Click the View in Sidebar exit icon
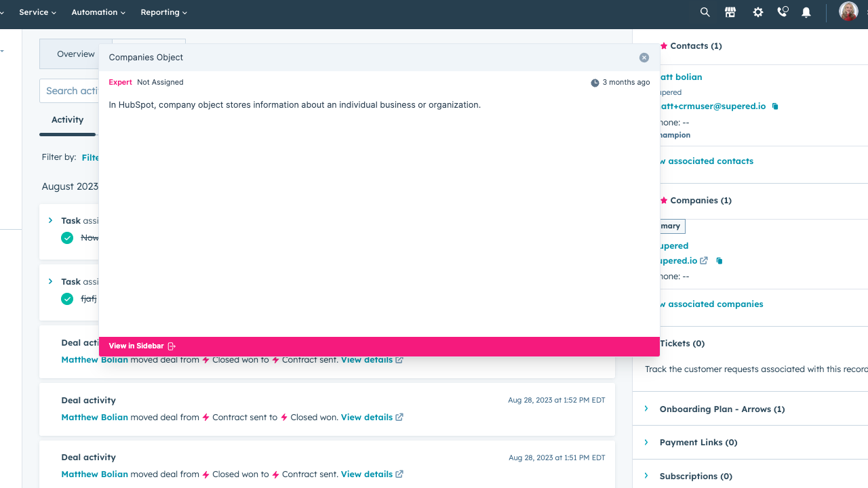868x488 pixels. 172,346
